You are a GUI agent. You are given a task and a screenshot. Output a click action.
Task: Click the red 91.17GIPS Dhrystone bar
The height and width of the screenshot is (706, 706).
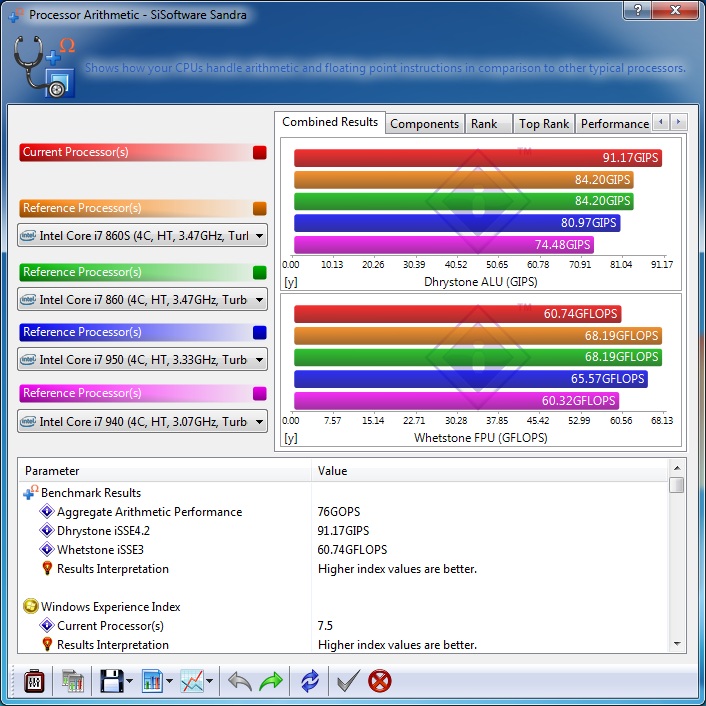pyautogui.click(x=478, y=158)
